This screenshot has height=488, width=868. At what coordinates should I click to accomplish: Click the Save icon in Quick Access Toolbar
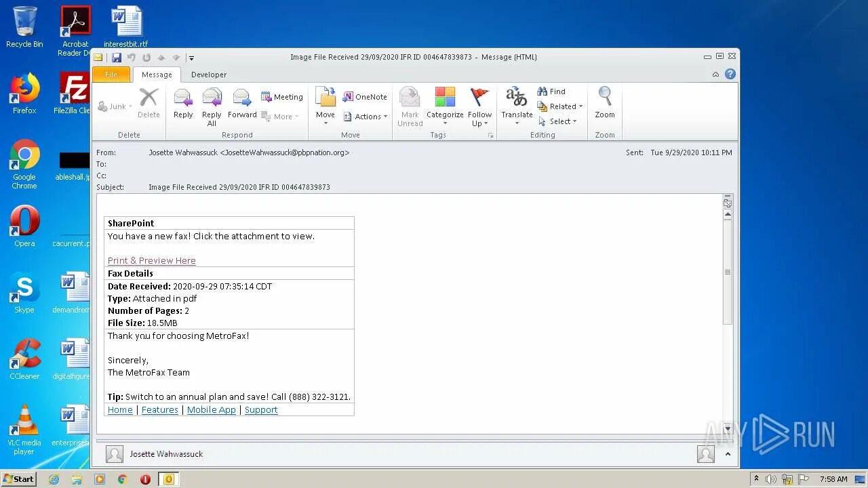[x=117, y=58]
